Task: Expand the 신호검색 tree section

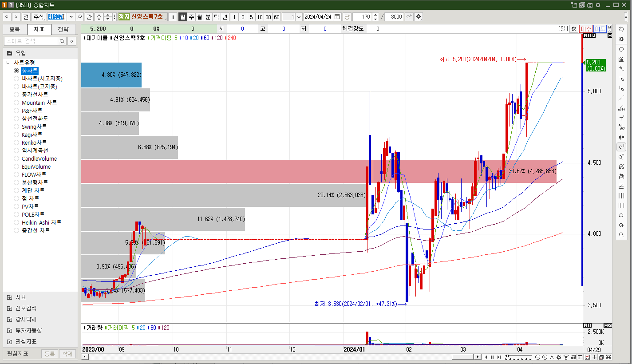Action: 10,308
